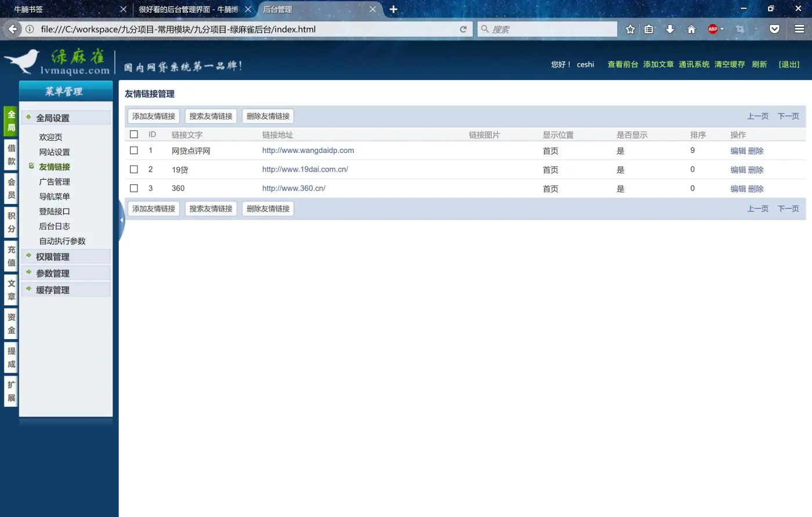The width and height of the screenshot is (812, 517).
Task: Click the 添加文章 header link
Action: tap(658, 64)
